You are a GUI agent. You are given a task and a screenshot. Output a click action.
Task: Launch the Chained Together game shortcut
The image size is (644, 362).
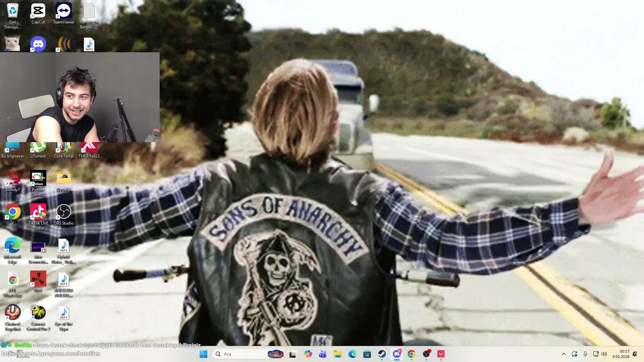click(x=13, y=318)
